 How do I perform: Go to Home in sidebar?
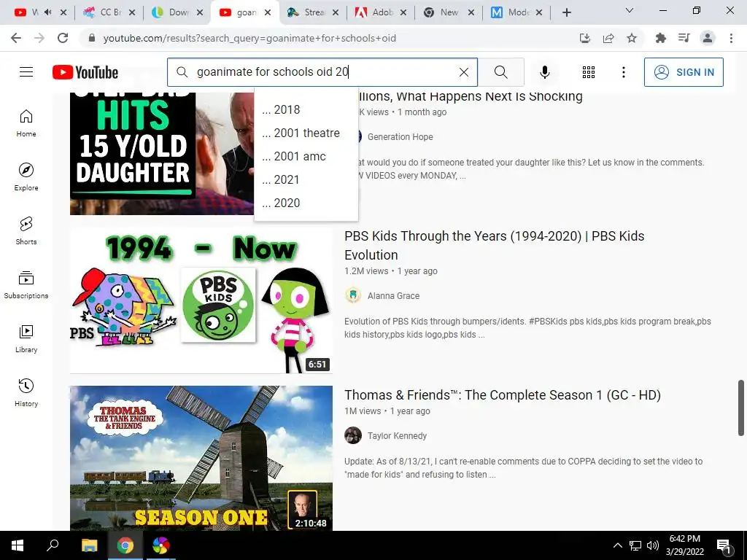(26, 122)
